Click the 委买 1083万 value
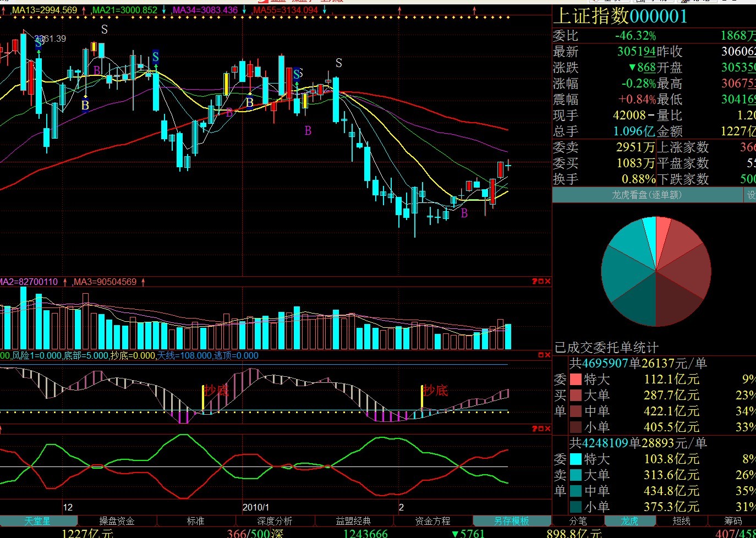 pyautogui.click(x=636, y=163)
